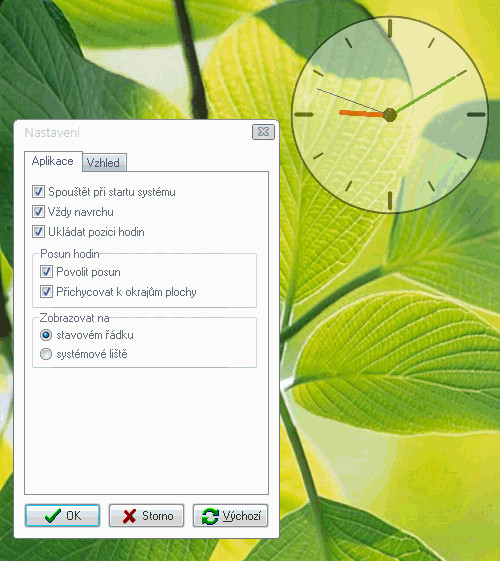Image resolution: width=500 pixels, height=561 pixels.
Task: Cancel with the Storno button
Action: [146, 516]
